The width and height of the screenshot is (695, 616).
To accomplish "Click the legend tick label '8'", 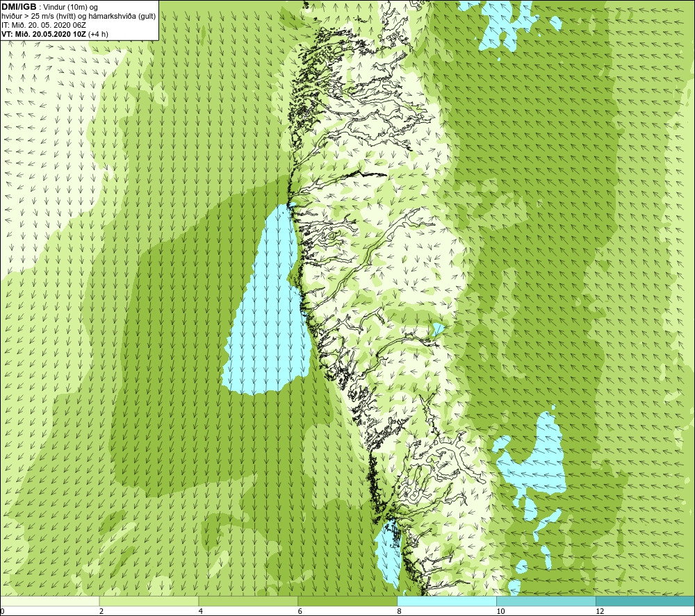I will (400, 611).
